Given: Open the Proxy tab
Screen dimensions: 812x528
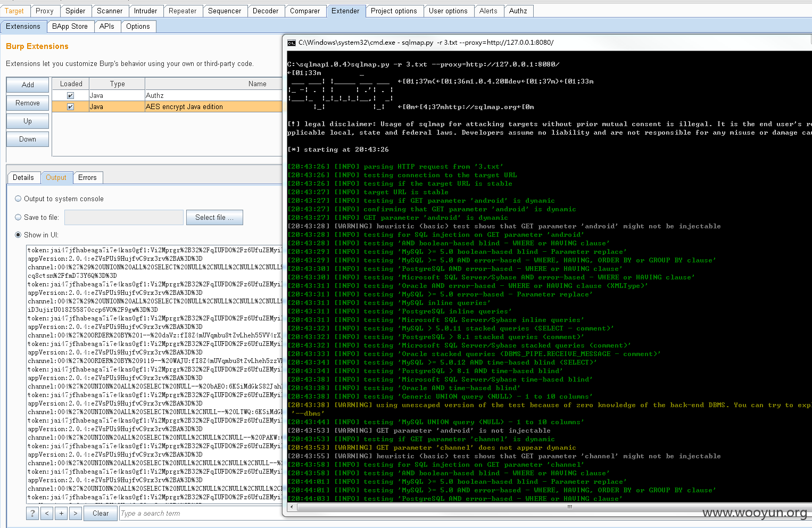Looking at the screenshot, I should tap(45, 11).
